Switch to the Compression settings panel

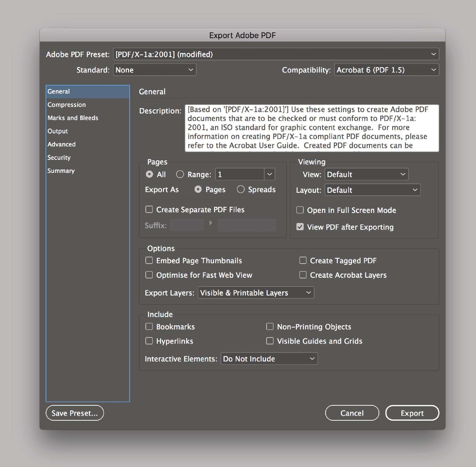[66, 105]
